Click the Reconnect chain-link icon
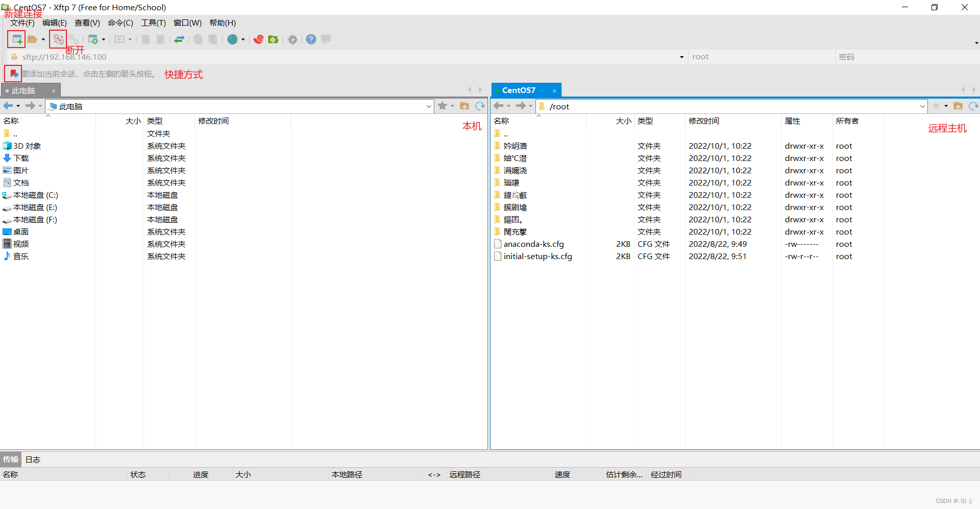 tap(74, 39)
